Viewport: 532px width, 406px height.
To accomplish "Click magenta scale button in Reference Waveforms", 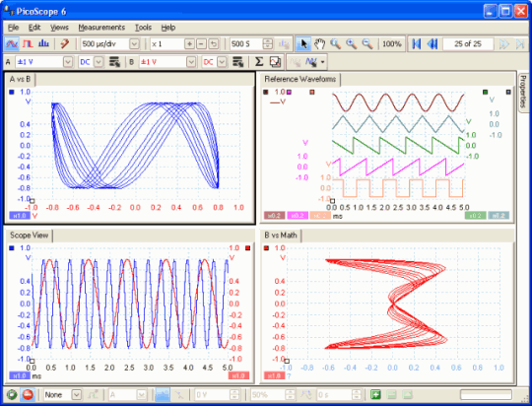I will pos(298,216).
